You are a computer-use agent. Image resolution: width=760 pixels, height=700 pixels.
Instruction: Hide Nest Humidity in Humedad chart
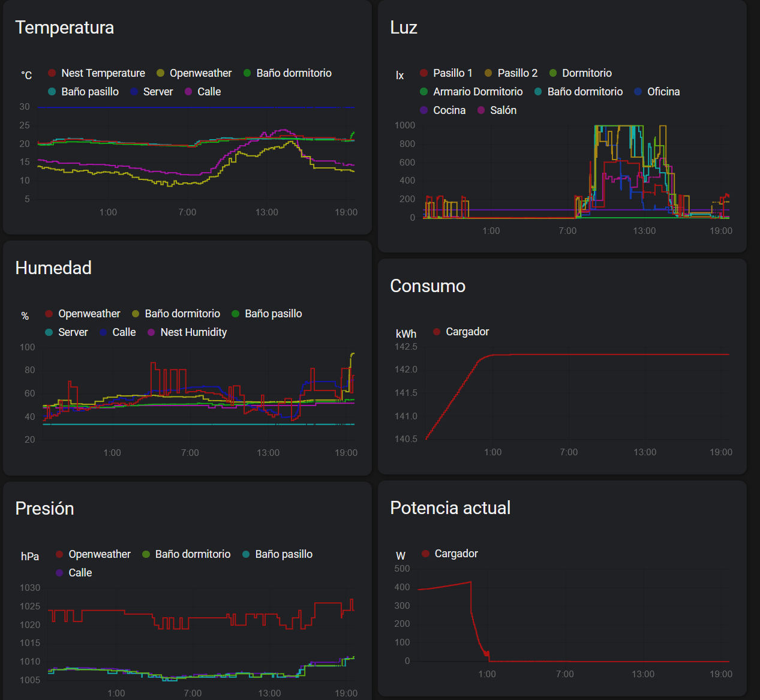point(187,332)
